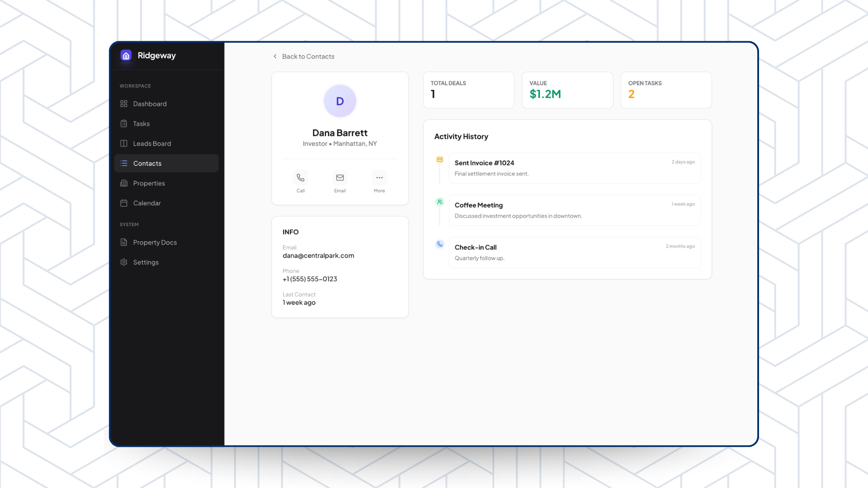Open Leads Board from sidebar
The width and height of the screenshot is (868, 488).
[x=152, y=144]
